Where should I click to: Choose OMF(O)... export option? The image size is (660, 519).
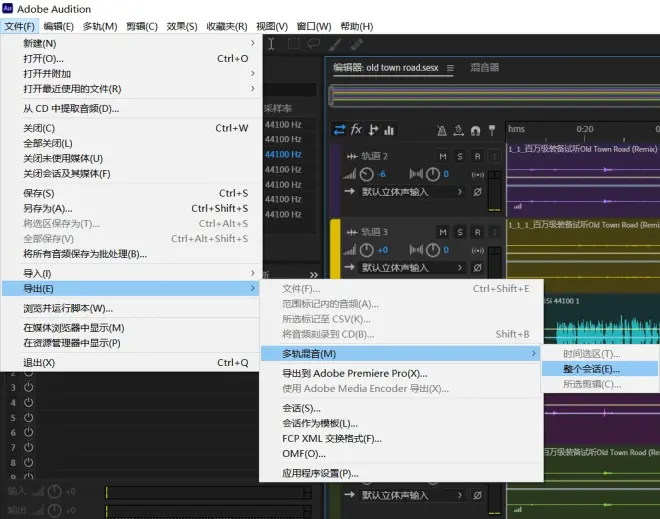tap(402, 454)
